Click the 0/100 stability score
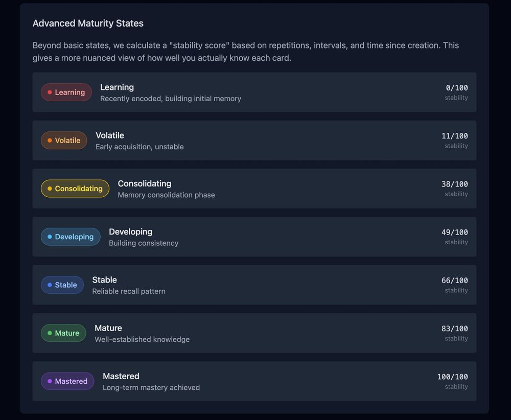511x420 pixels. 457,88
